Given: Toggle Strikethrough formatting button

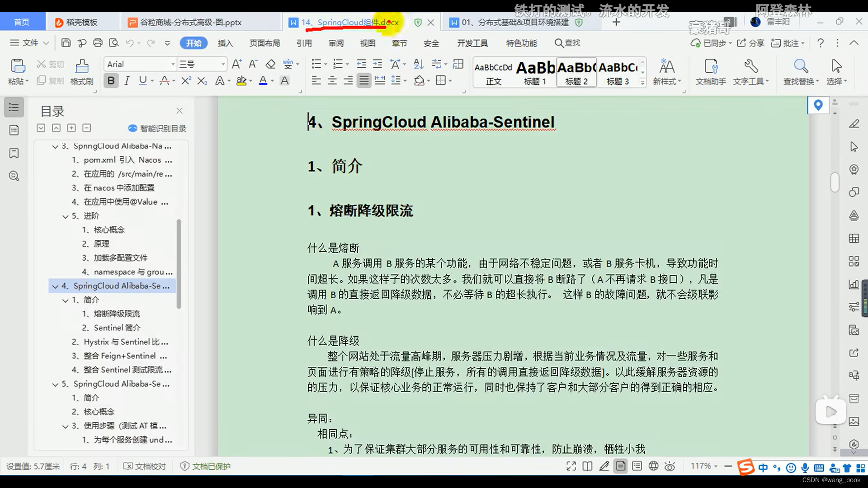Looking at the screenshot, I should tap(164, 80).
